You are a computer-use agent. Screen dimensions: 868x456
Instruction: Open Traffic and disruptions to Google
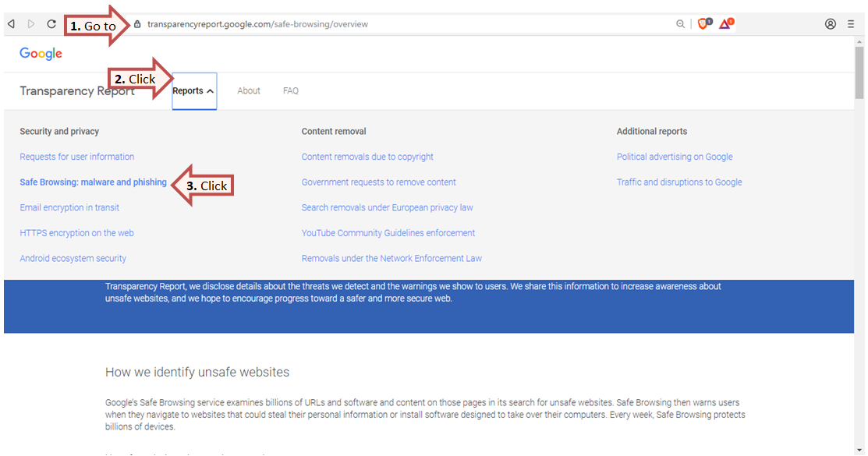(x=679, y=182)
